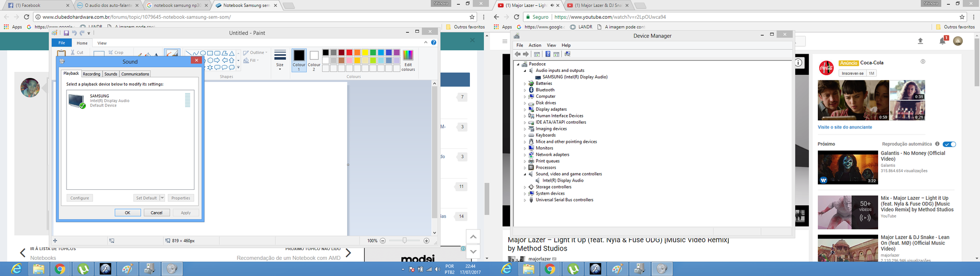This screenshot has height=276, width=980.
Task: Click Scan for hardware changes in Device Manager
Action: pyautogui.click(x=568, y=54)
